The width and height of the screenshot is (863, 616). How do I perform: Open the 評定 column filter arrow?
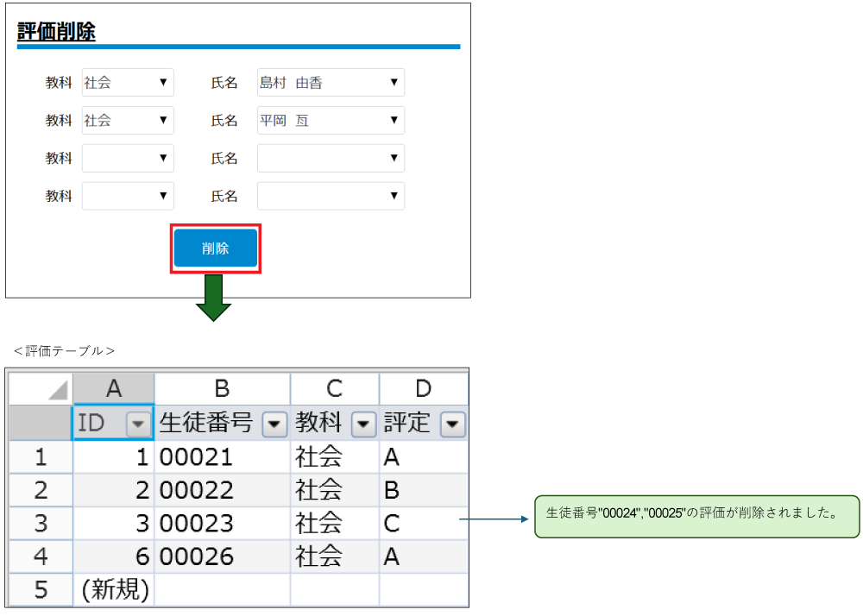tap(452, 424)
